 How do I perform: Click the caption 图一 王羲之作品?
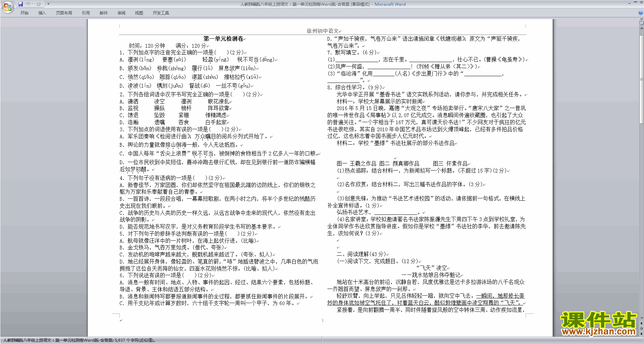click(x=356, y=163)
